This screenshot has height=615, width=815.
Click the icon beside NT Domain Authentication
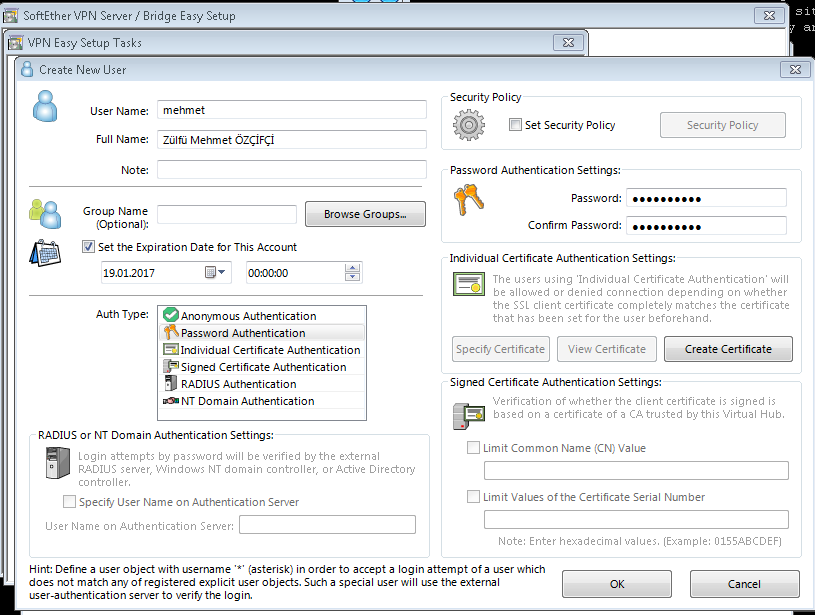pyautogui.click(x=170, y=401)
